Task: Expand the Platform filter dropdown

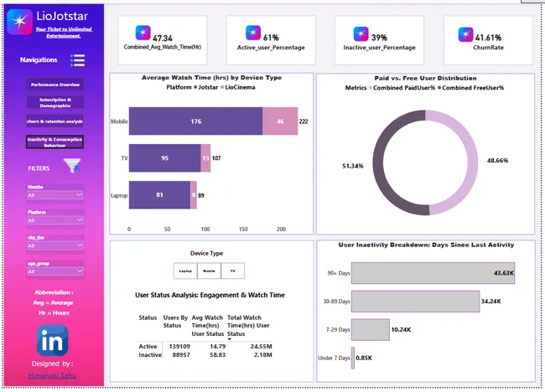Action: coord(54,220)
